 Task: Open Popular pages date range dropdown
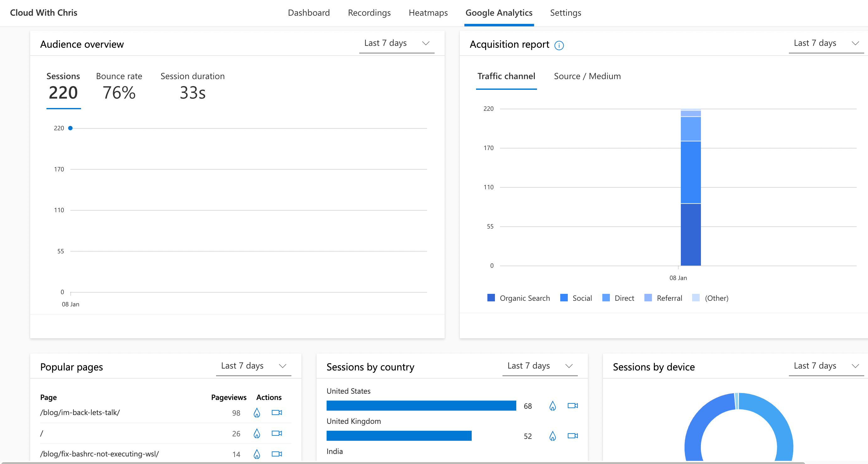tap(253, 366)
